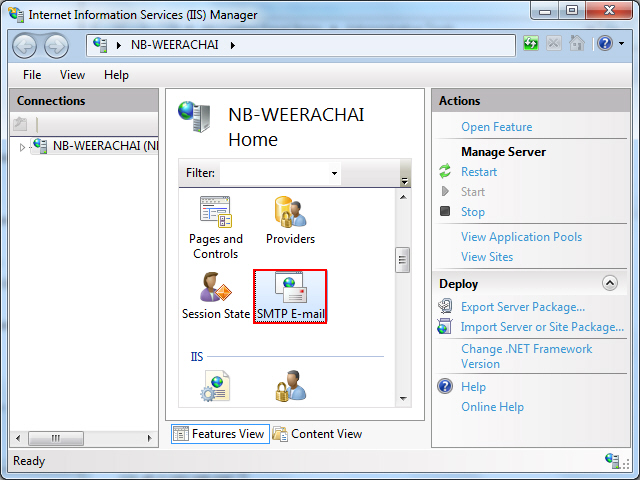Screen dimensions: 640x480
Task: Click the Help question mark icon in Actions
Action: pyautogui.click(x=445, y=386)
